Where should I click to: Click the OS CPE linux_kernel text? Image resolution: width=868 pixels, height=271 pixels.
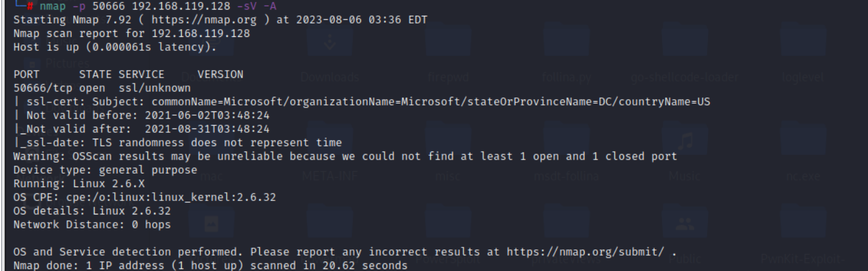pos(146,197)
